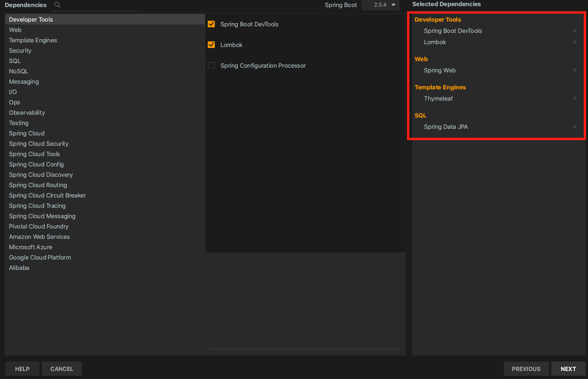Select the Spring Cloud Tools category

point(105,154)
